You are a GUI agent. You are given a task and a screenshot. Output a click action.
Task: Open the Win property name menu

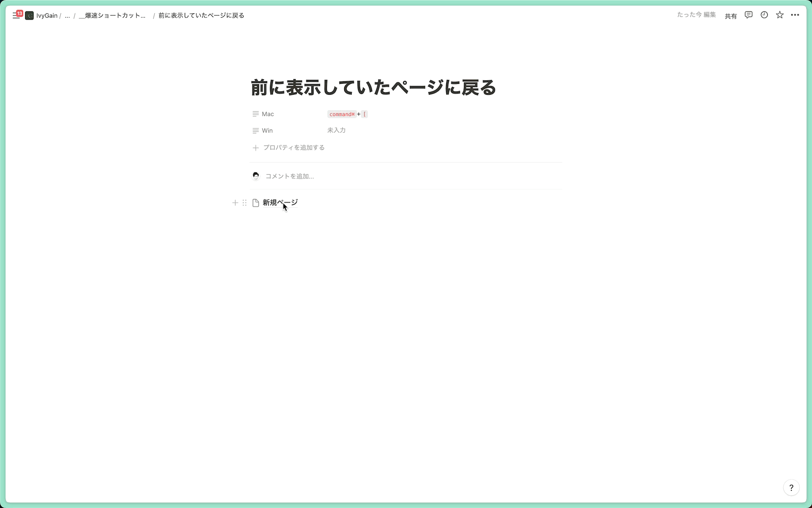pyautogui.click(x=267, y=130)
